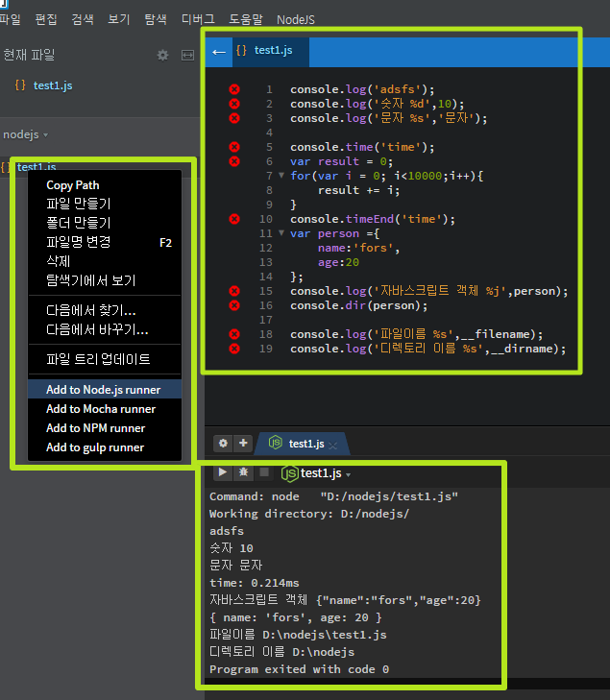Choose 탐색기에서 보기 from context menu
Viewport: 610px width, 700px height.
pyautogui.click(x=105, y=280)
